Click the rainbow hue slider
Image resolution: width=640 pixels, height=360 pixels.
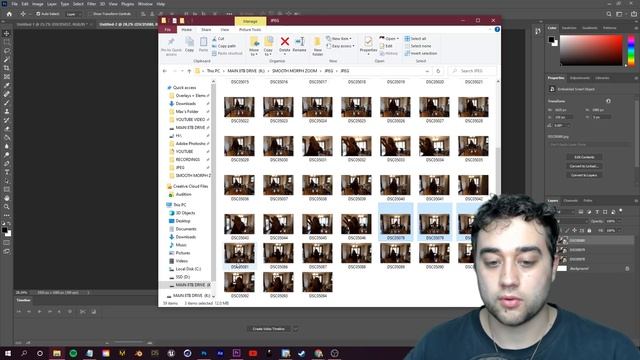(631, 51)
